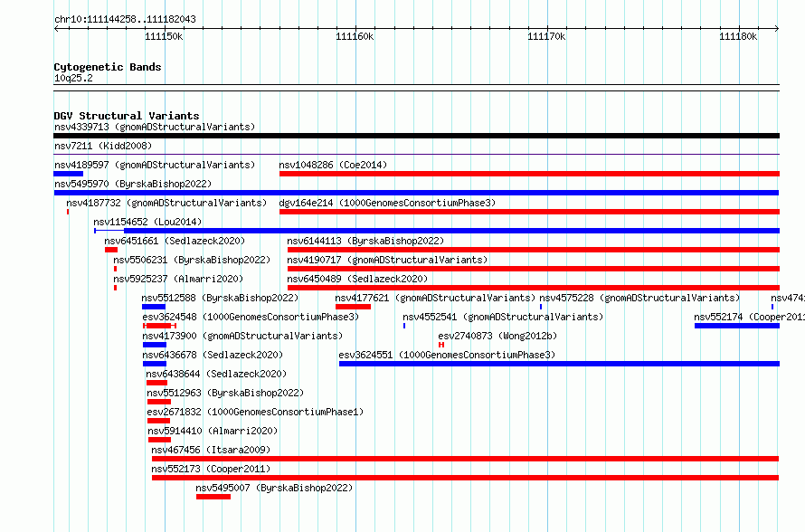Click nsv5495970 (ByrskaBishop2022) label
The image size is (805, 532).
[133, 184]
